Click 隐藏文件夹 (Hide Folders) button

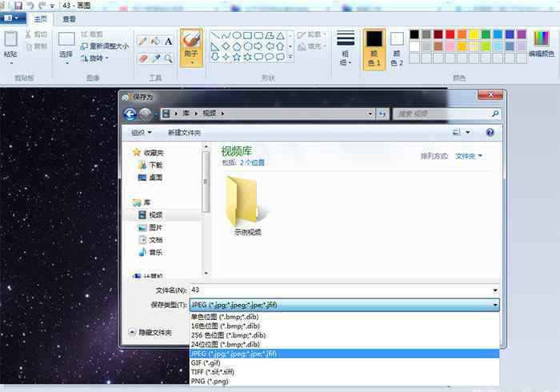[151, 332]
